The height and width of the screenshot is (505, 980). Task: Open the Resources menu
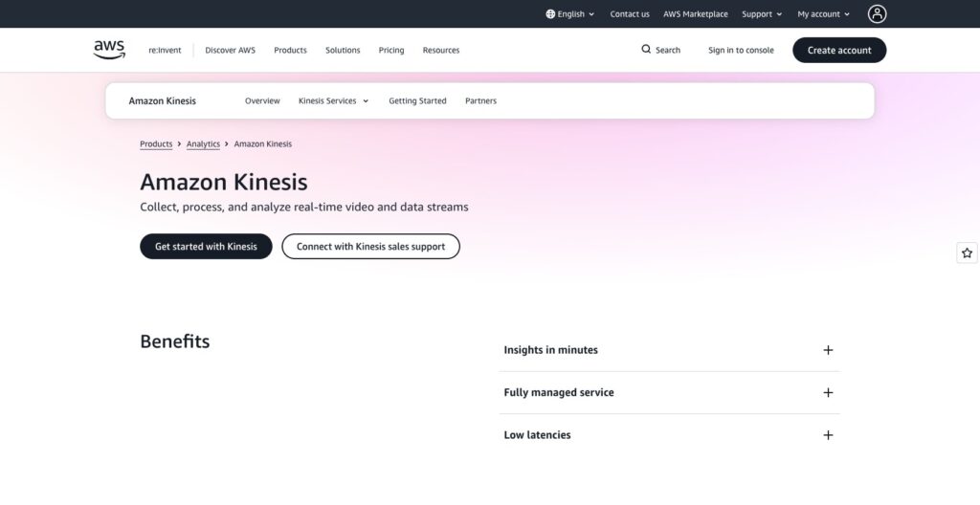(440, 50)
